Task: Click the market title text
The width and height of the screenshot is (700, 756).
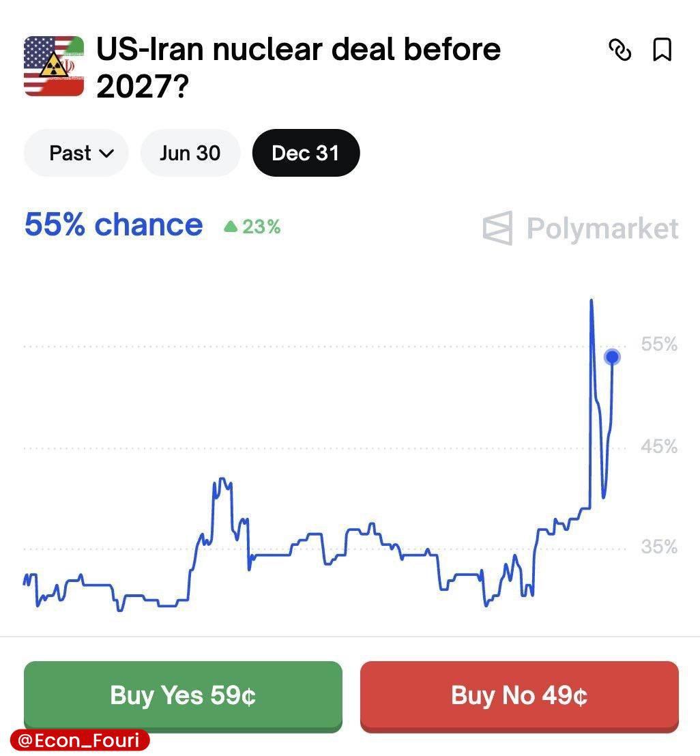Action: [298, 68]
